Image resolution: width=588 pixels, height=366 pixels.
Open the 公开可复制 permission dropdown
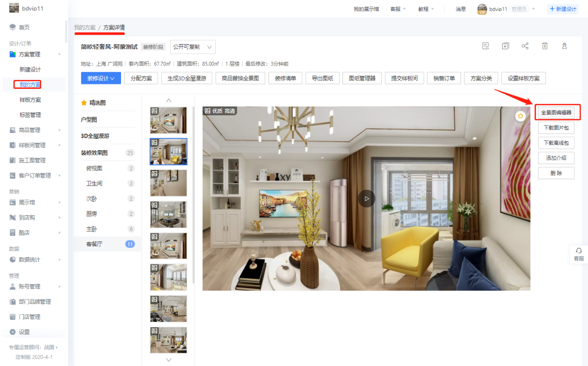tap(192, 47)
